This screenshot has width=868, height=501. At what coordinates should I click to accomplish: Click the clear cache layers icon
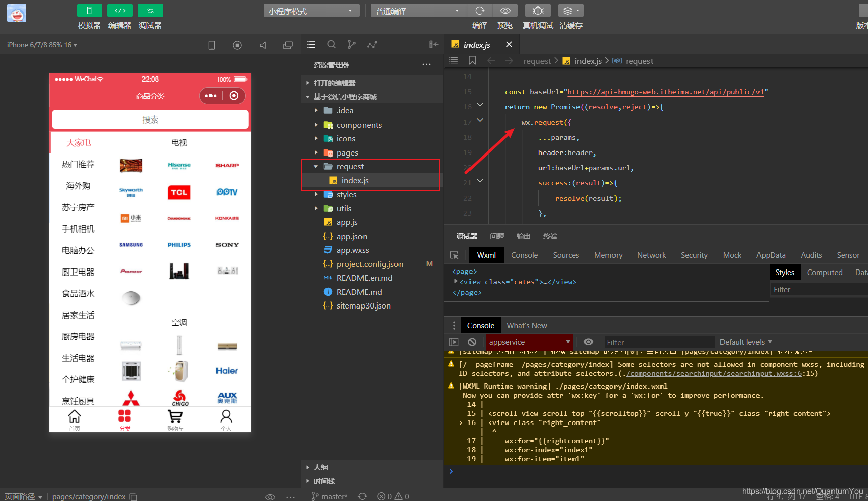[x=570, y=11]
